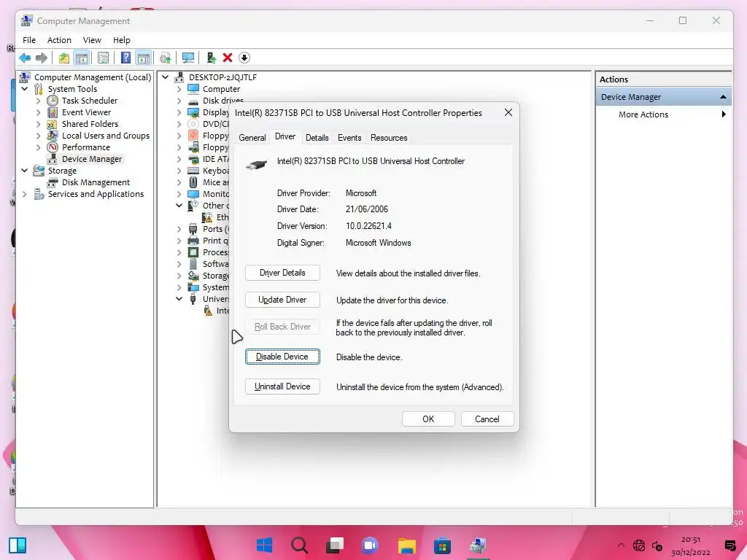The image size is (747, 560).
Task: Click the Scan for hardware changes monitor icon
Action: [x=188, y=58]
